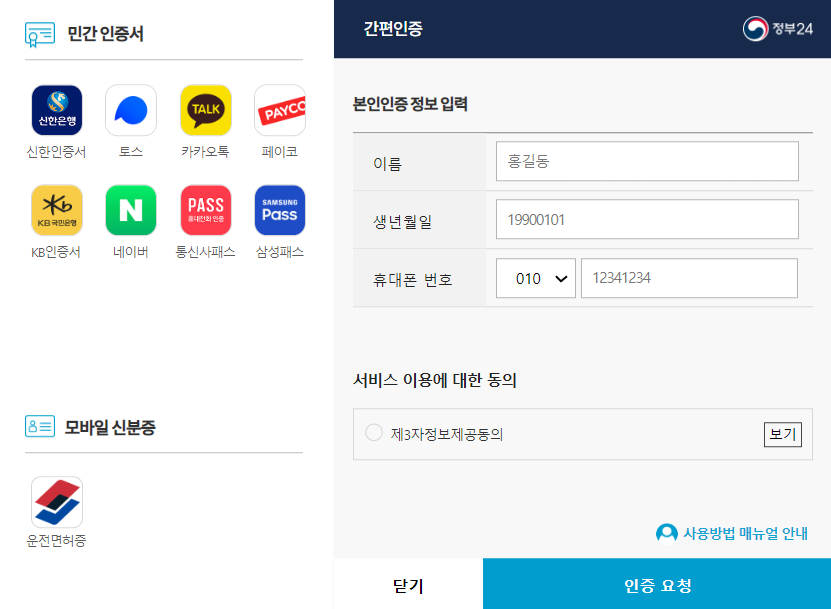Click the 제3자정보제공동의 consent text
Screen dimensions: 831x609
click(x=447, y=435)
